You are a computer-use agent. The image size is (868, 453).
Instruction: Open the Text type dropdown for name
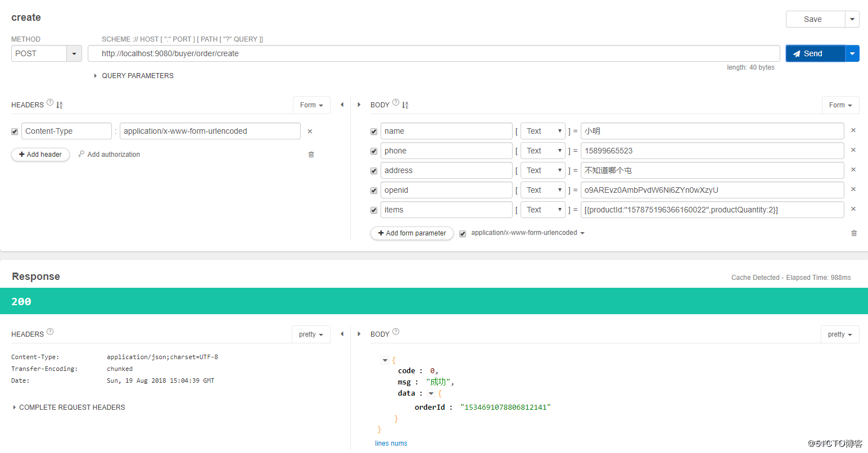(x=543, y=131)
